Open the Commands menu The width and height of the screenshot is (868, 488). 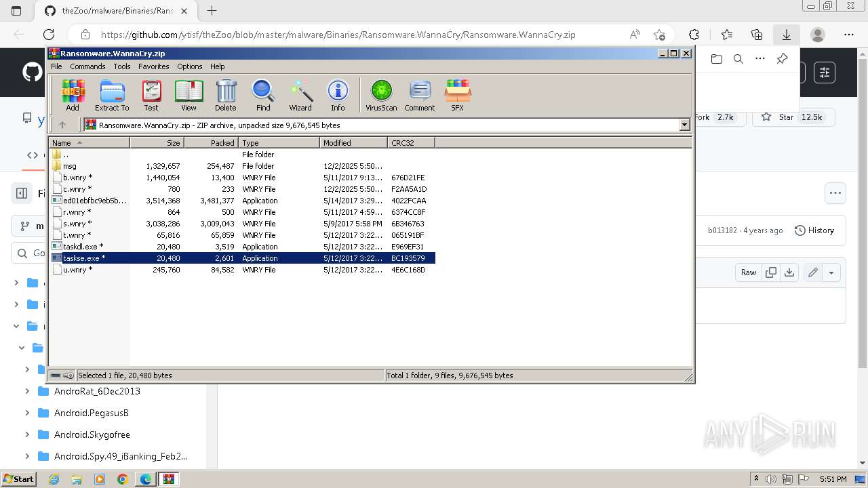[x=87, y=66]
